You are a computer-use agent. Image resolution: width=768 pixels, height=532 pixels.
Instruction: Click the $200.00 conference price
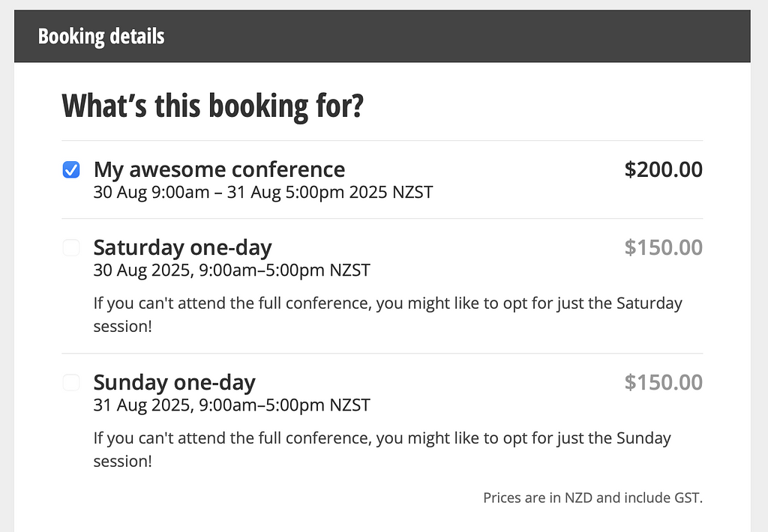pos(663,169)
